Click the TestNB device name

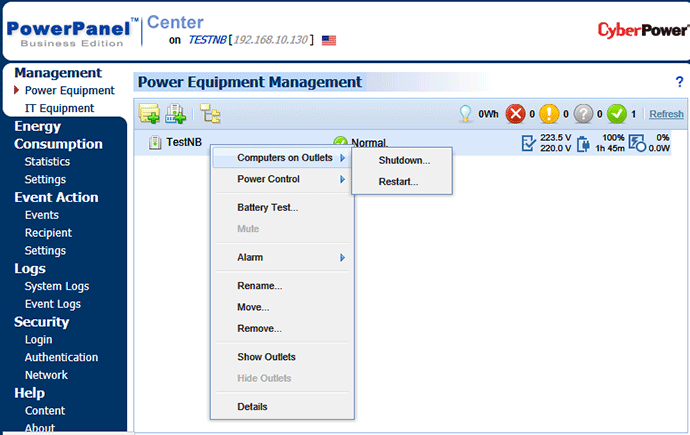[184, 142]
